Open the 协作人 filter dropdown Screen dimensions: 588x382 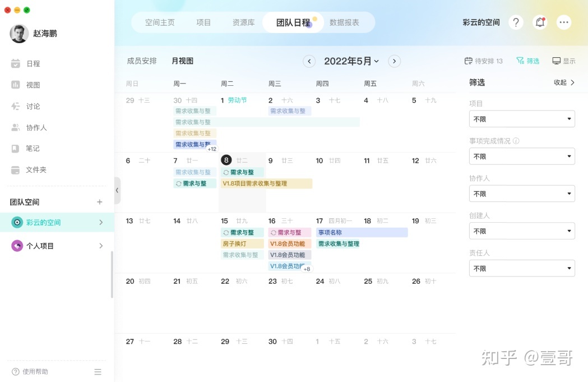point(521,194)
